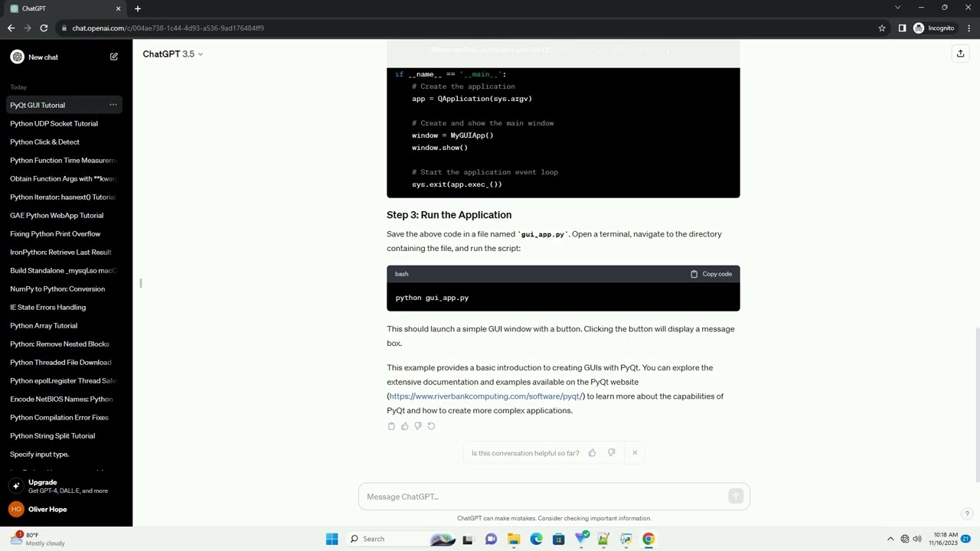This screenshot has width=980, height=551.
Task: Open Python Compilation Error Fixes chat
Action: pyautogui.click(x=66, y=417)
